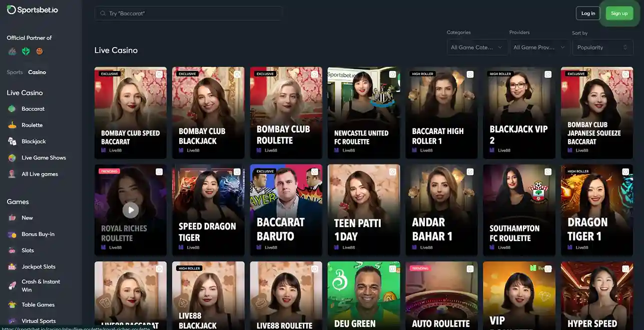Expand the All Game Categories dropdown
The height and width of the screenshot is (330, 644).
click(x=477, y=47)
